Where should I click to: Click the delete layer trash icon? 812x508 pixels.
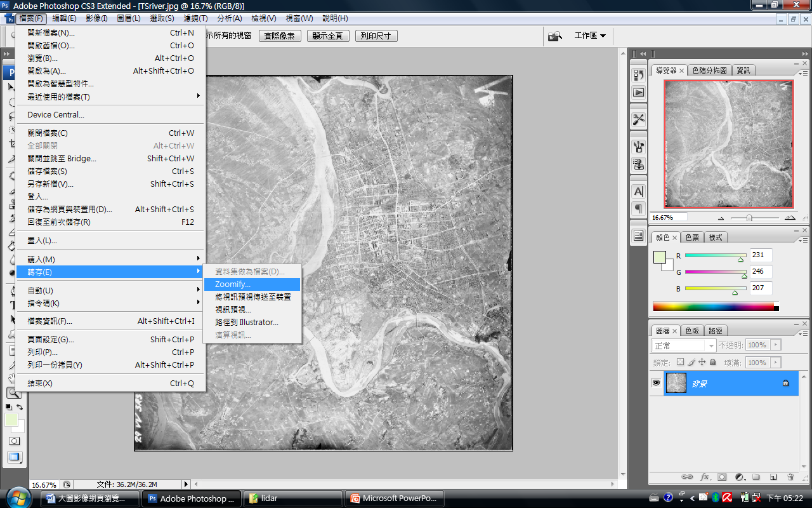pyautogui.click(x=790, y=477)
